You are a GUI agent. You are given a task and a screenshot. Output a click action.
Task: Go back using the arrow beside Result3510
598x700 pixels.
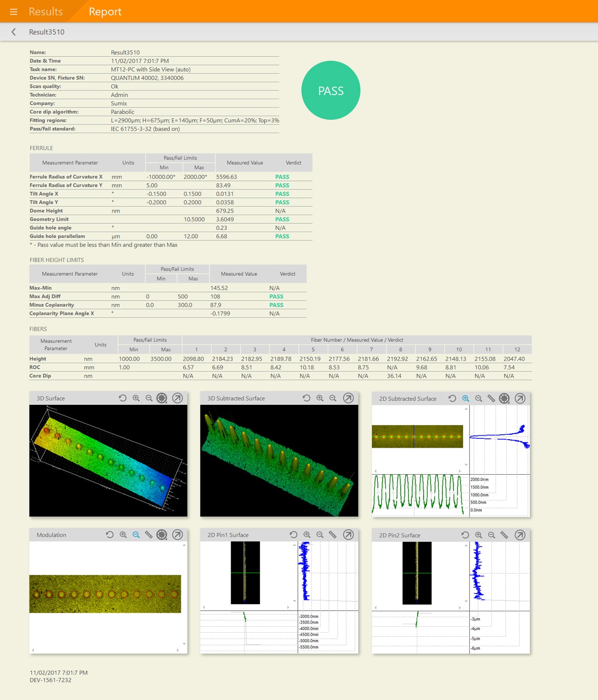13,32
